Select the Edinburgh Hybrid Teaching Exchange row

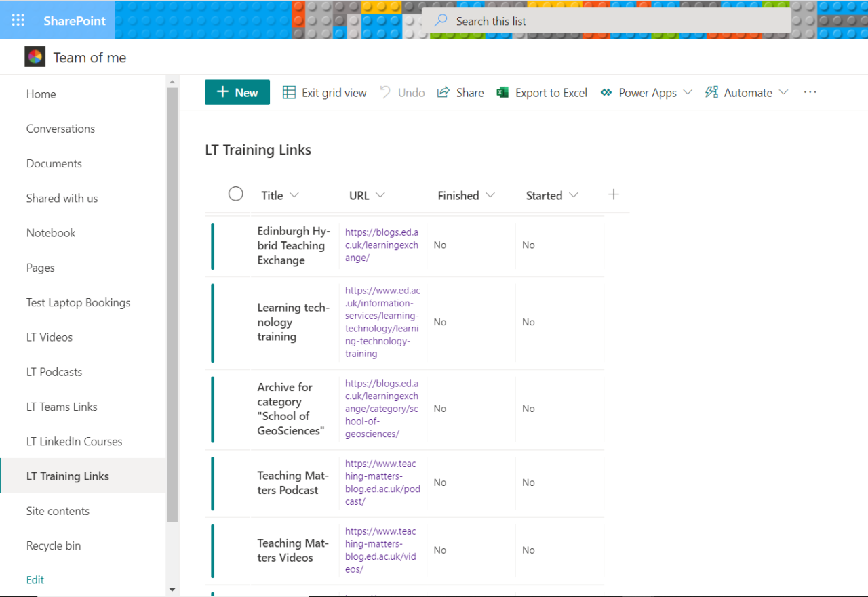235,245
